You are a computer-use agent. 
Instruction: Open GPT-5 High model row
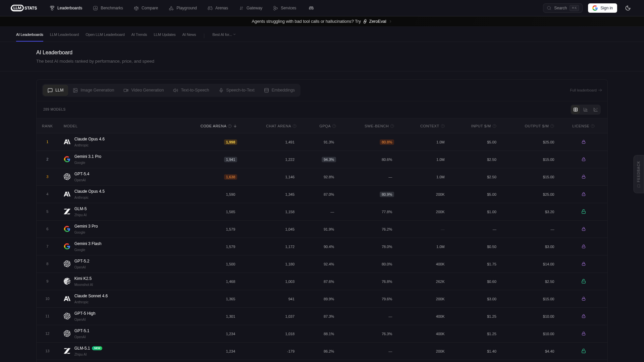coord(322,316)
